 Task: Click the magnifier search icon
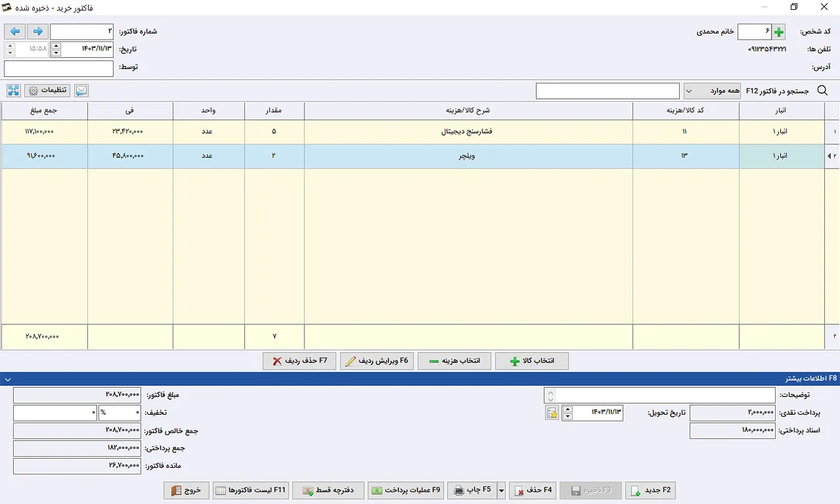tap(822, 91)
